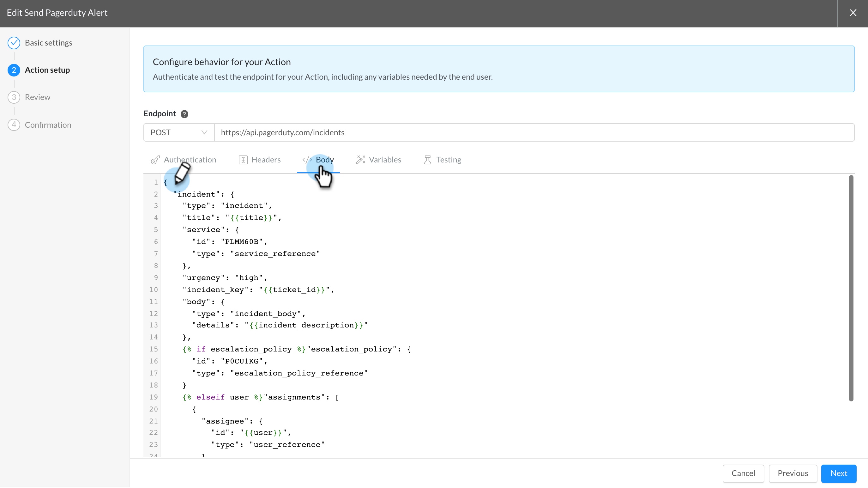Click the Review step number 3 icon
The image size is (868, 488).
tap(14, 97)
